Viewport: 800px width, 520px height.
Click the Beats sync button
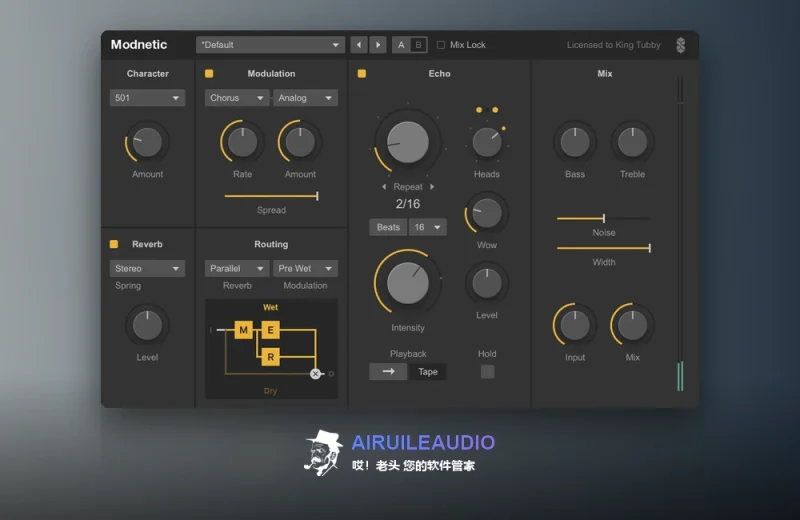coord(388,227)
